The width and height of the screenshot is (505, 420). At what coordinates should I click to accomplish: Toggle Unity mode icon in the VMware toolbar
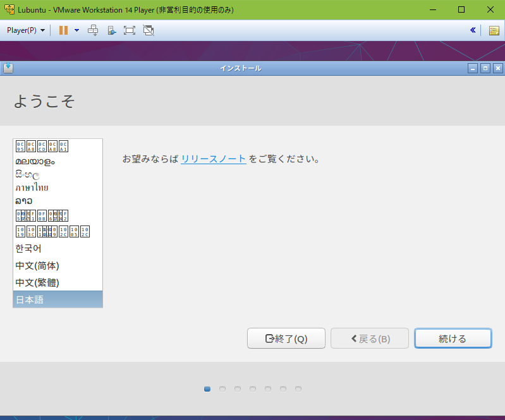(149, 30)
